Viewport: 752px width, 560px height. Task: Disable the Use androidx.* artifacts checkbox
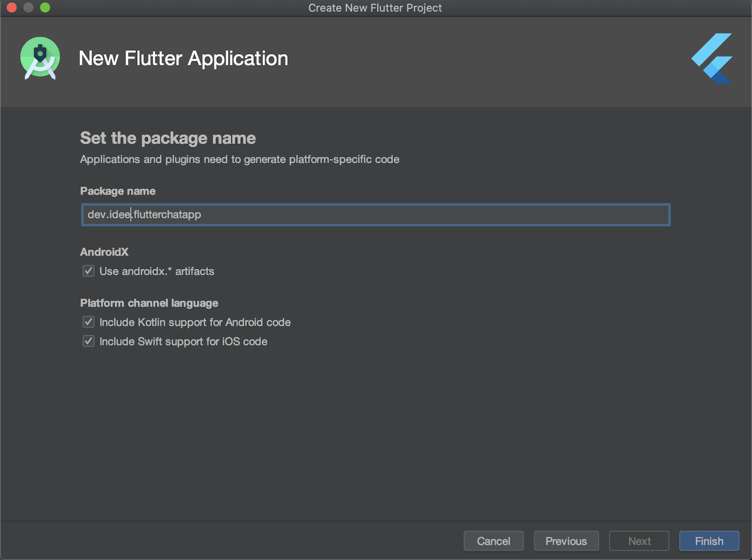coord(88,271)
